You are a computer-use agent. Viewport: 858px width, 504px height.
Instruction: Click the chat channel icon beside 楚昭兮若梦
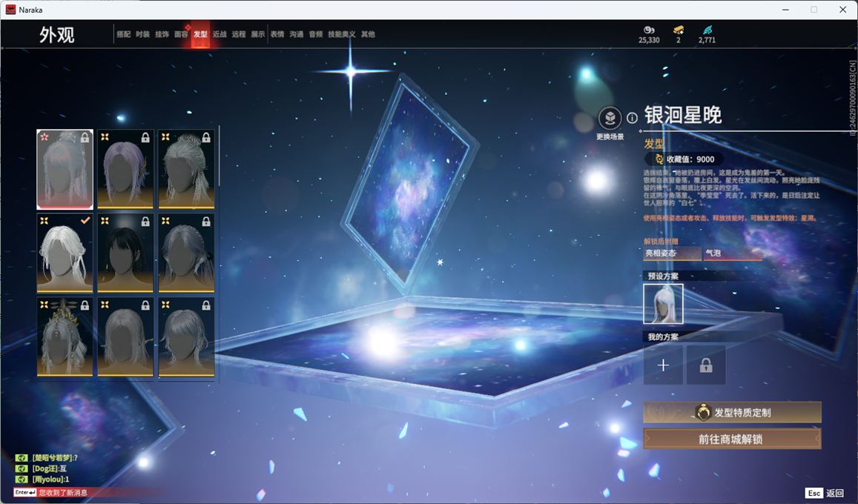coord(22,457)
